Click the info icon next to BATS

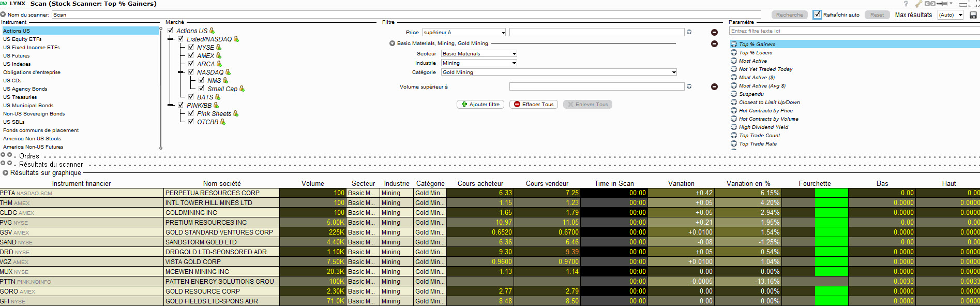pyautogui.click(x=218, y=97)
